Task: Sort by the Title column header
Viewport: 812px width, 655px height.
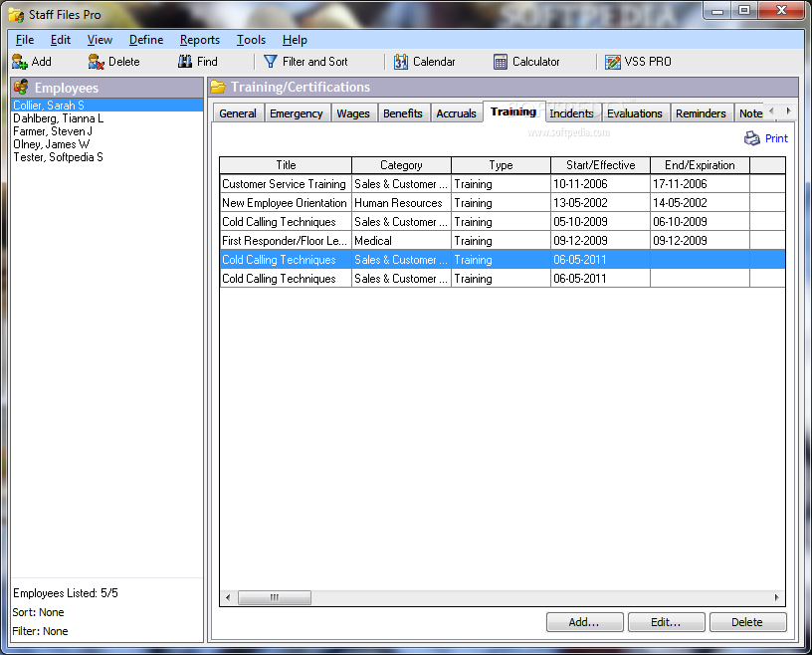Action: (286, 165)
